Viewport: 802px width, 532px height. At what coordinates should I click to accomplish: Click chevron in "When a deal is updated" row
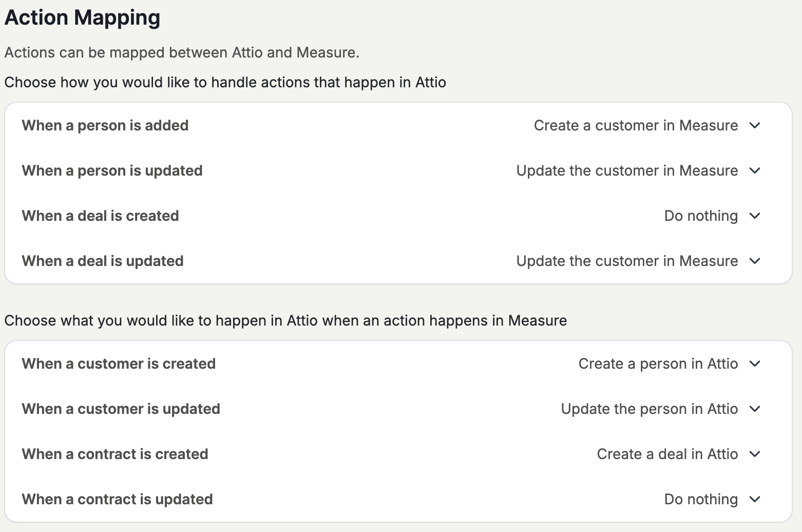[x=755, y=261]
